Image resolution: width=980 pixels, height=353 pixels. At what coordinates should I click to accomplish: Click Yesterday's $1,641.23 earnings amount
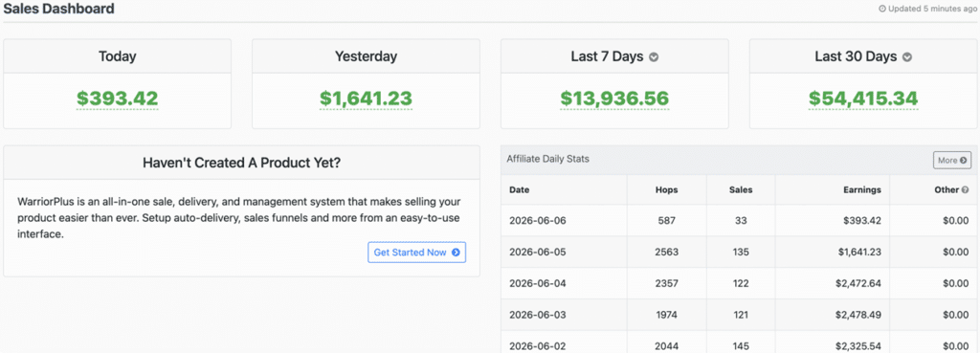367,99
